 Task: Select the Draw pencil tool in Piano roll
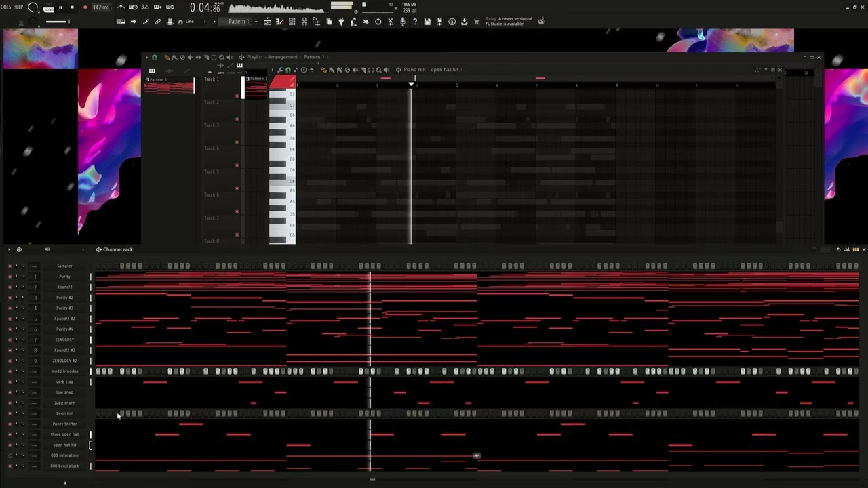tap(323, 70)
